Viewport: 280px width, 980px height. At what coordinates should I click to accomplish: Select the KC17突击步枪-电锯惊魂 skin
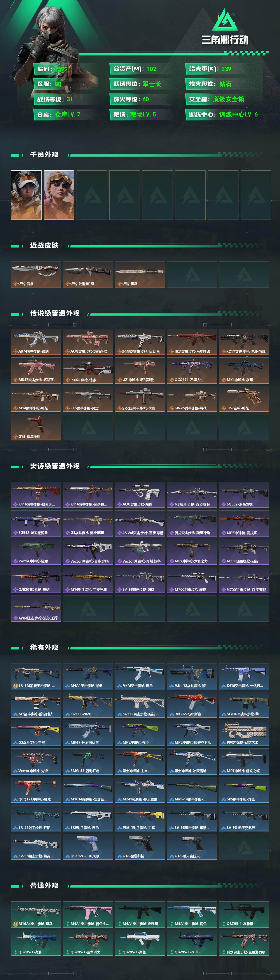[244, 342]
